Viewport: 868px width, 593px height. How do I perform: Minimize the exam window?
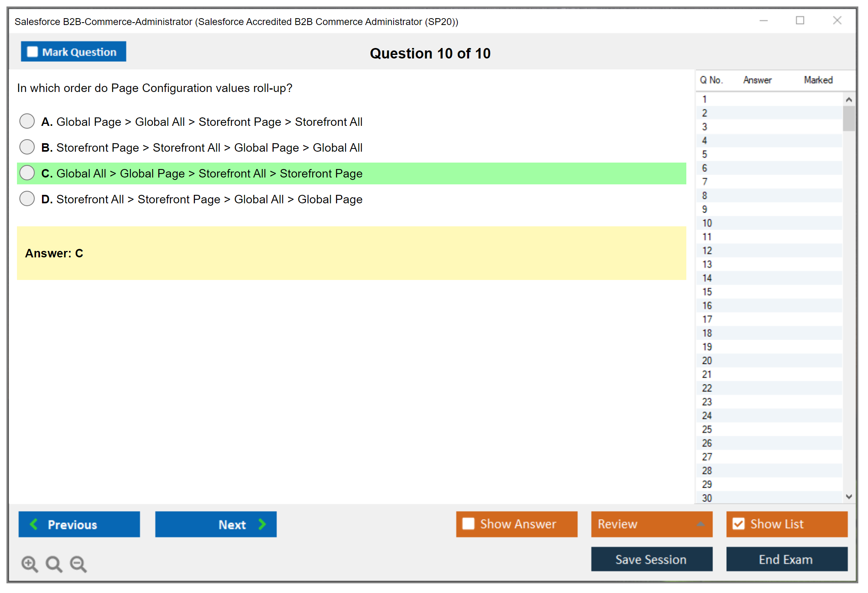click(x=763, y=21)
